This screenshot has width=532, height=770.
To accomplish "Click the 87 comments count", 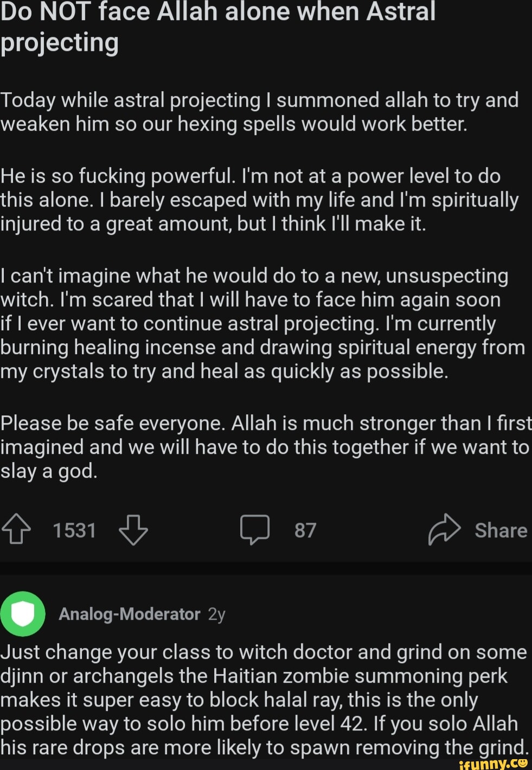I will click(x=305, y=530).
